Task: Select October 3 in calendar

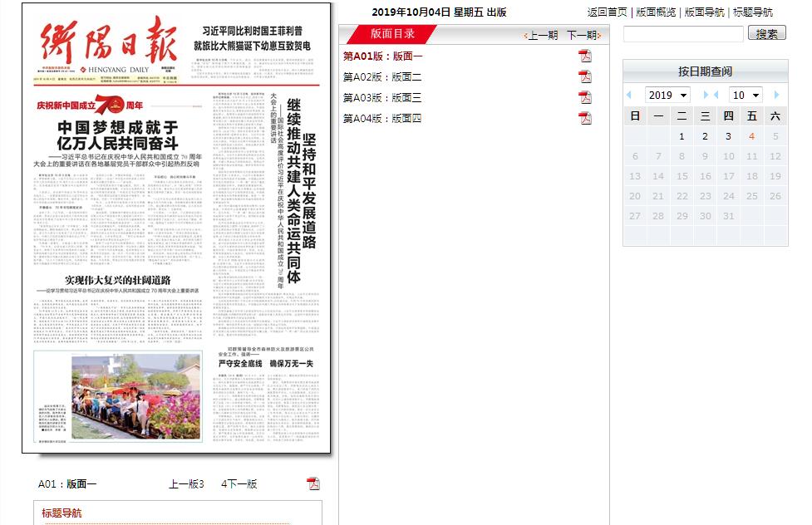Action: tap(728, 136)
